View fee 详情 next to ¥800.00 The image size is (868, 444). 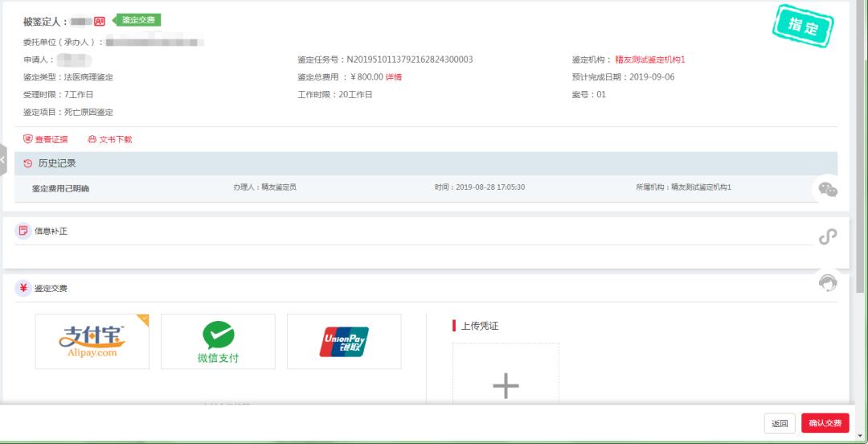pos(394,77)
